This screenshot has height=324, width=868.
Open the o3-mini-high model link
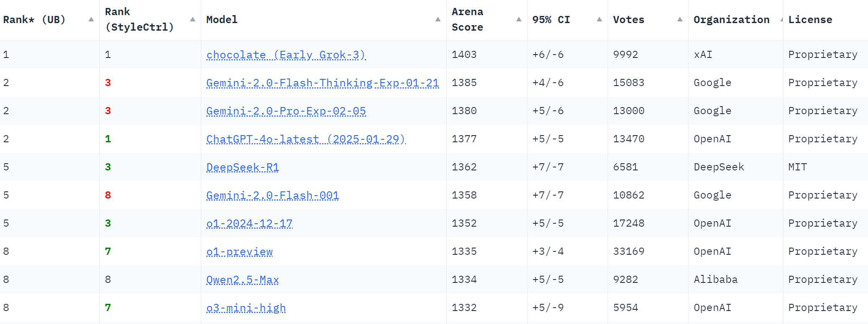(246, 308)
